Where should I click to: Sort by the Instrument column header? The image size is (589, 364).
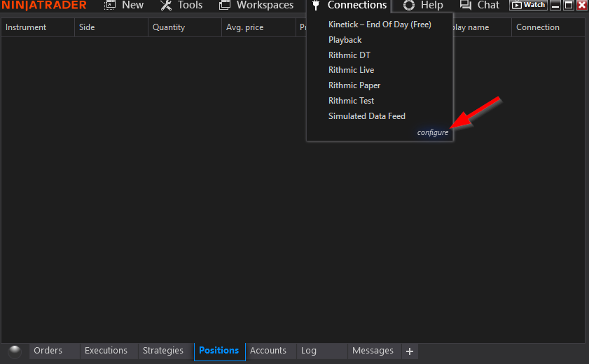pyautogui.click(x=38, y=27)
